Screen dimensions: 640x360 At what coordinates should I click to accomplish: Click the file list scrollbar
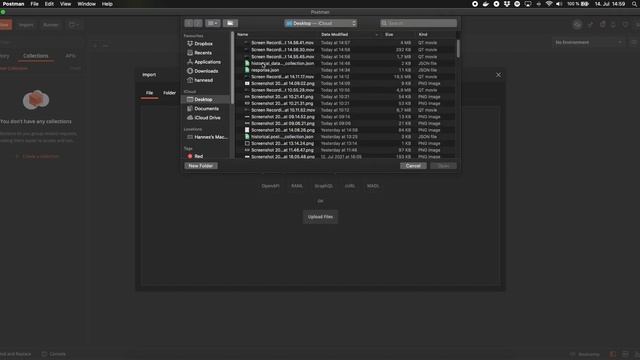point(458,48)
